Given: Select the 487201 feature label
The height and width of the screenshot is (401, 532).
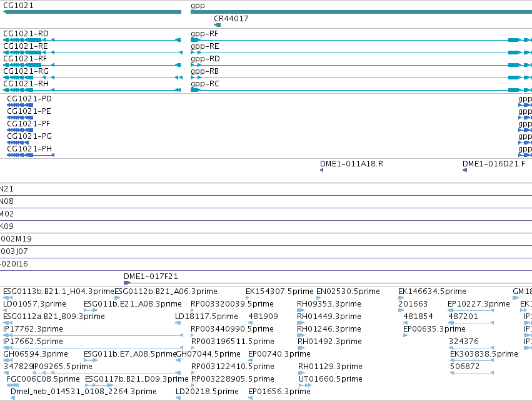Looking at the screenshot, I should coord(463,317).
